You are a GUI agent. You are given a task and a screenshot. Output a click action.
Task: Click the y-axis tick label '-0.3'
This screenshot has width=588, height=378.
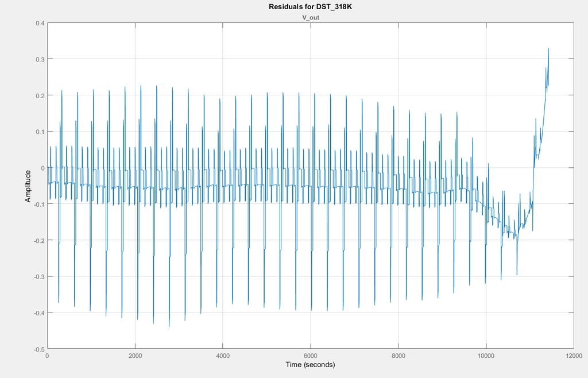[39, 277]
